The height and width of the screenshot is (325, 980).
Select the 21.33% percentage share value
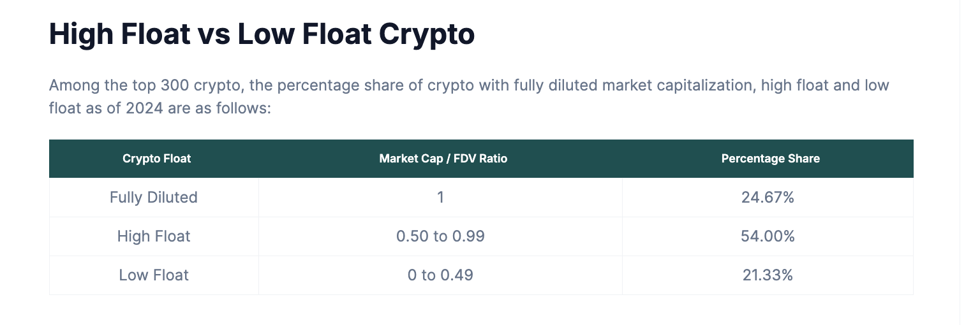768,275
